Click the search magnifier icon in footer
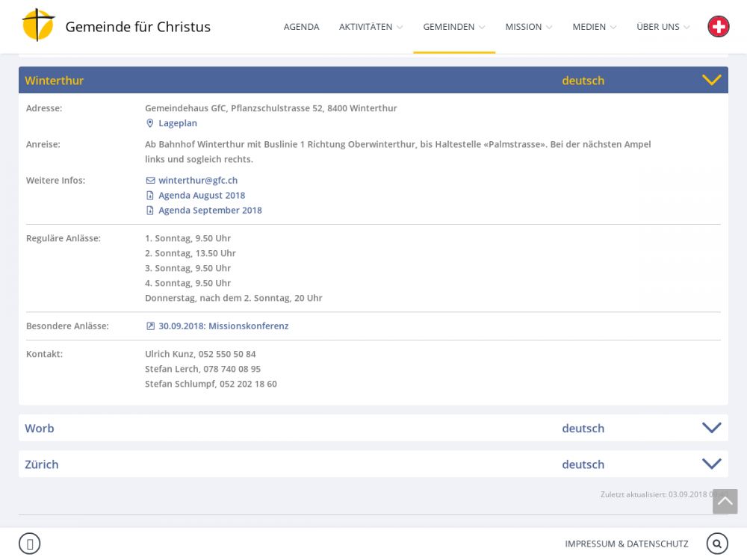The height and width of the screenshot is (560, 747). pos(717,544)
